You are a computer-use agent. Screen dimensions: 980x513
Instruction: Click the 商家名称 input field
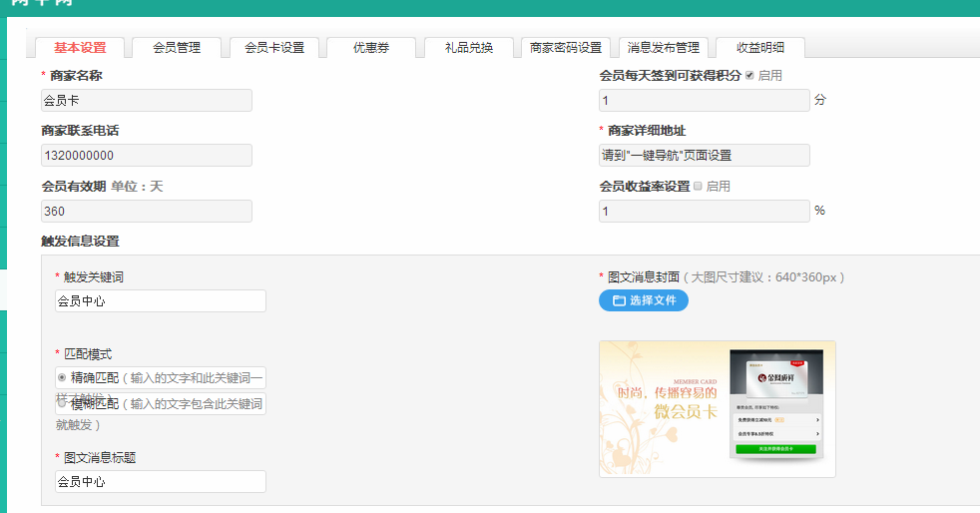pyautogui.click(x=147, y=100)
